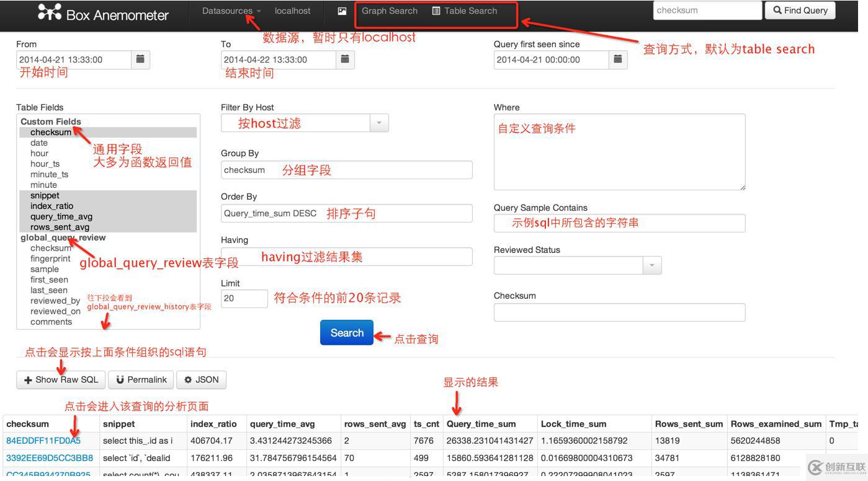The image size is (868, 481).
Task: Click the Permalink button
Action: coord(141,380)
